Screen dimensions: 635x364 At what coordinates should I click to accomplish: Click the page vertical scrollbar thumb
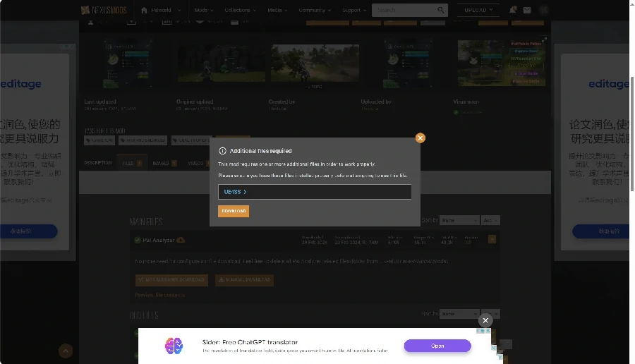[632, 133]
